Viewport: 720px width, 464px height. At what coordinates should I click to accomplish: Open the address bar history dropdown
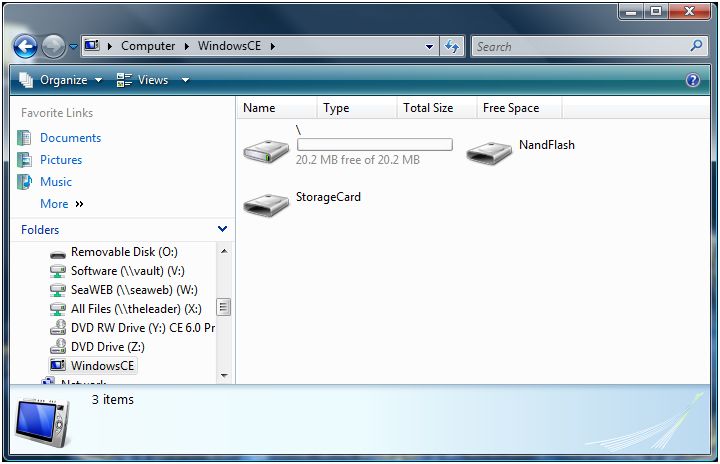point(429,46)
